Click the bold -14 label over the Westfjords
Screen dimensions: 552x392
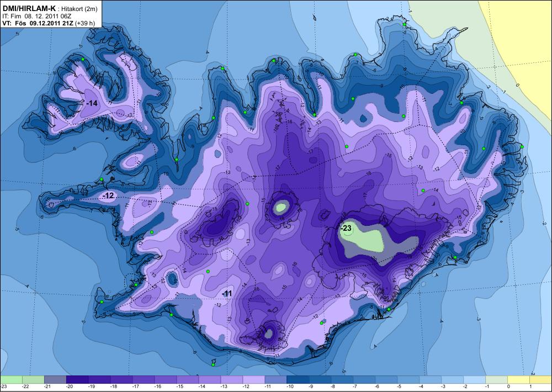coord(92,104)
